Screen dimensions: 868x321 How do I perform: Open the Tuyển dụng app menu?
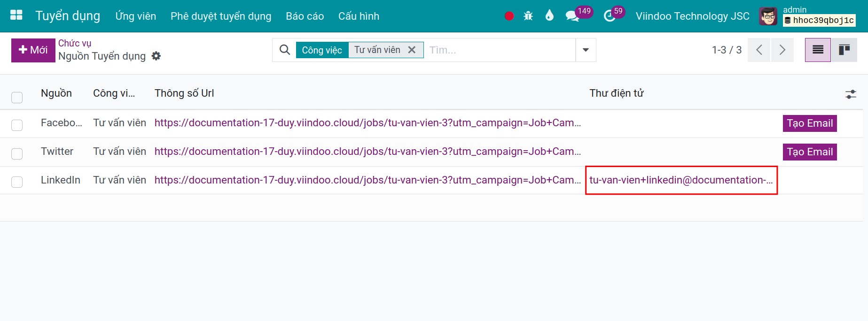click(x=68, y=16)
